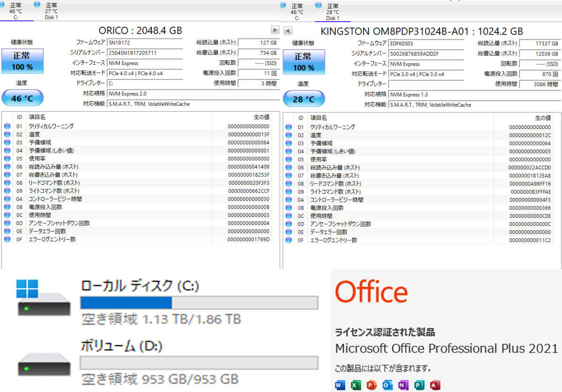Click status orb for エラーログエントリー数 in KINGSTON window
Image resolution: width=562 pixels, height=392 pixels.
(288, 240)
